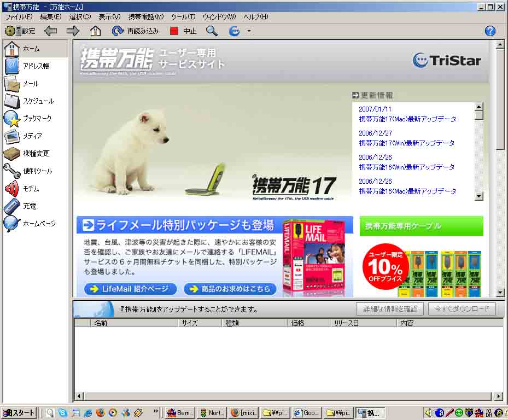This screenshot has height=420, width=508.
Task: Sort the list by リリース日 column header
Action: click(x=364, y=323)
